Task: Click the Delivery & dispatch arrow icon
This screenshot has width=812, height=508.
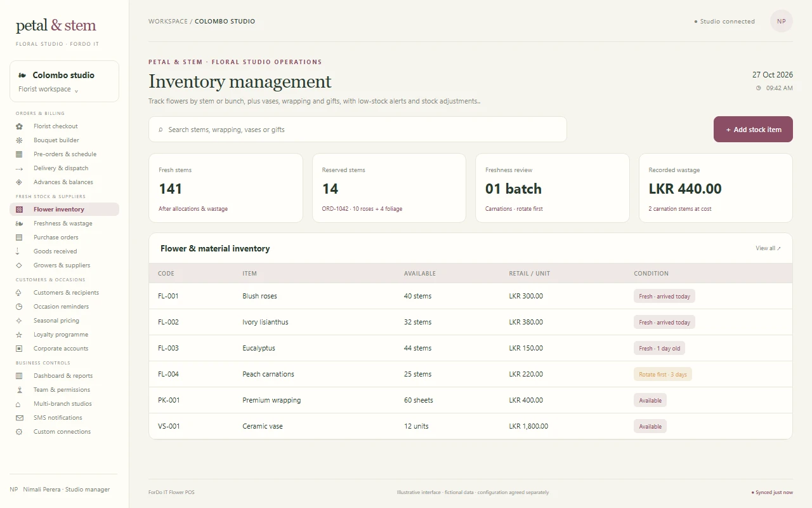Action: click(x=19, y=168)
